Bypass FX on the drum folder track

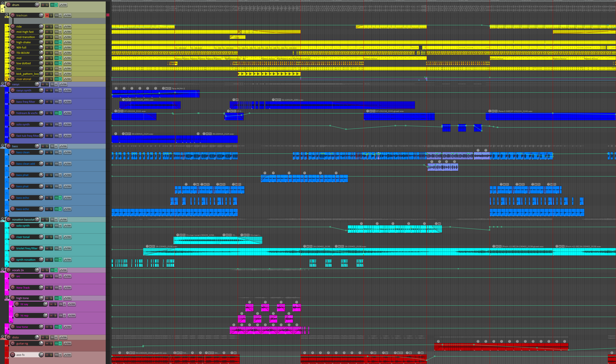pos(56,5)
